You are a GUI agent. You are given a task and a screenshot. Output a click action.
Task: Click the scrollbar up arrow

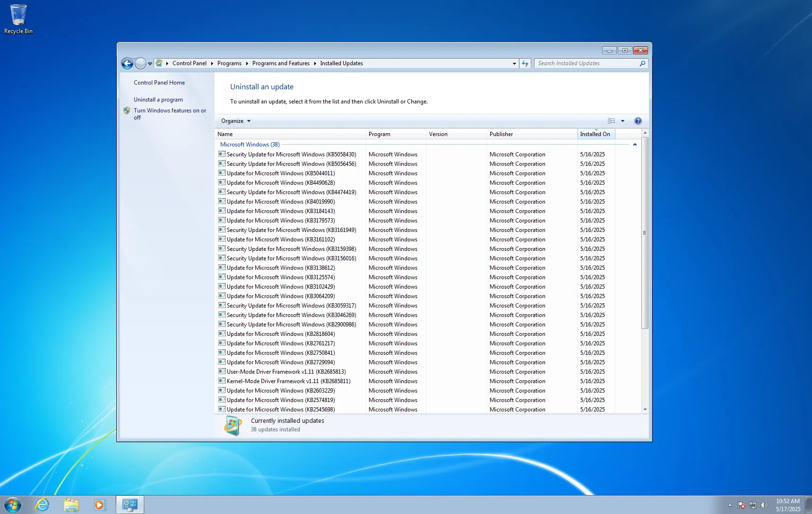[645, 133]
